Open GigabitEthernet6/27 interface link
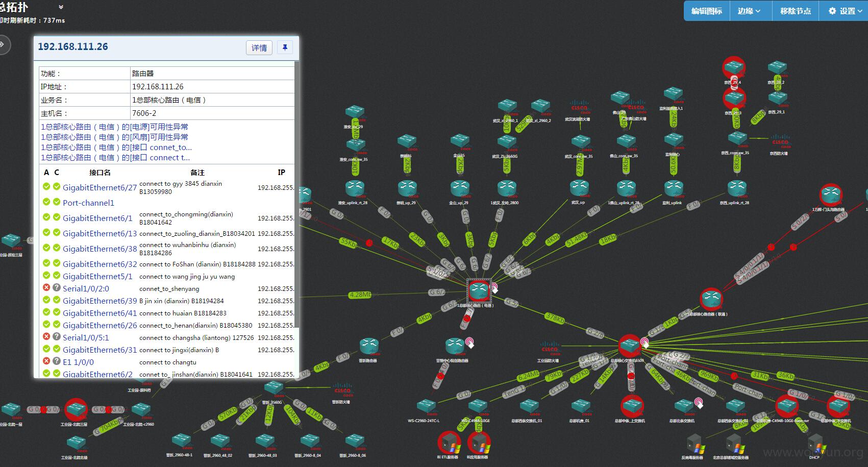868x467 pixels. (100, 187)
